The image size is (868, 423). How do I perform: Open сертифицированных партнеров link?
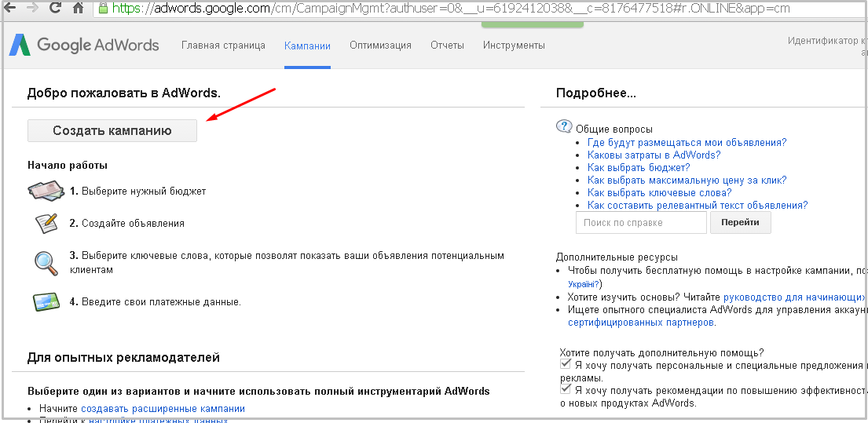(x=641, y=322)
